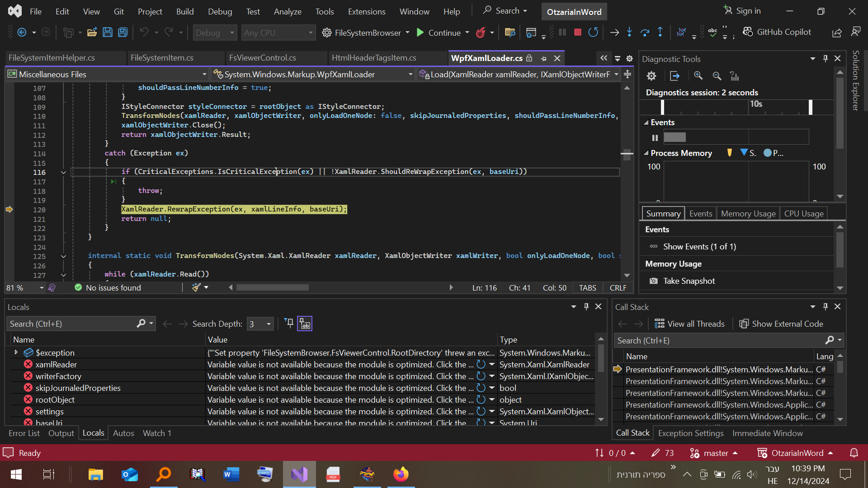The width and height of the screenshot is (868, 488).
Task: Toggle the Locals pin properties button
Action: [x=289, y=324]
